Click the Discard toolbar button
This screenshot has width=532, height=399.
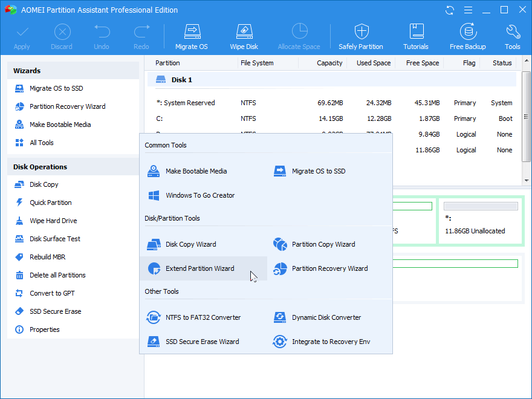(x=62, y=37)
